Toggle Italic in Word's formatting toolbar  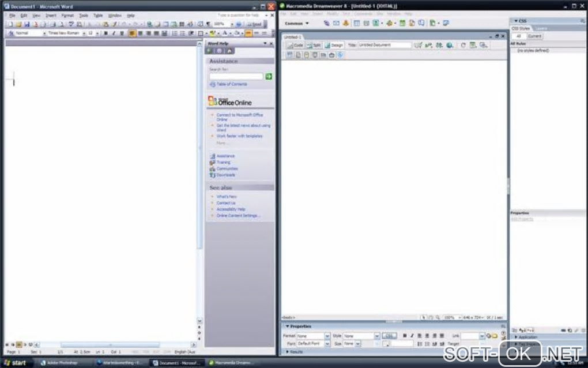point(114,33)
